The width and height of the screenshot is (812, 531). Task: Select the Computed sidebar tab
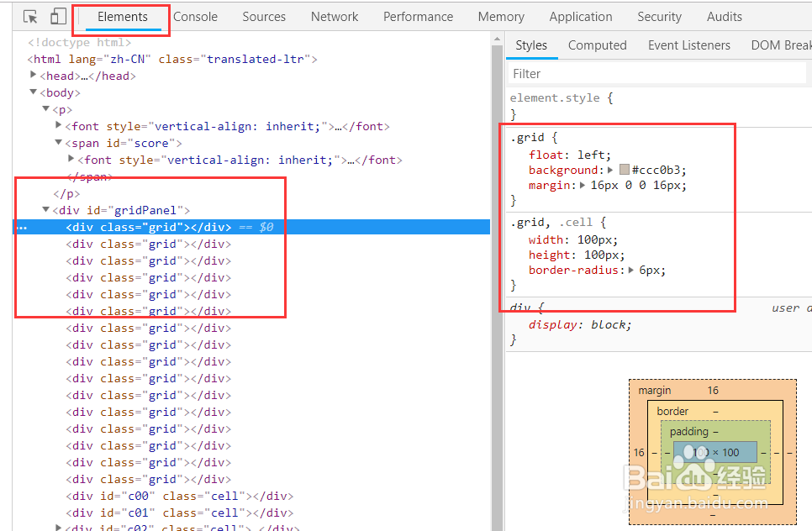(x=597, y=45)
